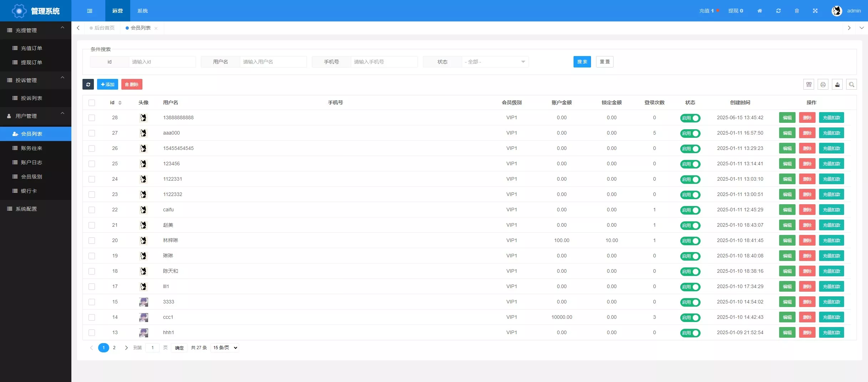Open the 状态 status dropdown
This screenshot has height=382, width=868.
pyautogui.click(x=495, y=62)
